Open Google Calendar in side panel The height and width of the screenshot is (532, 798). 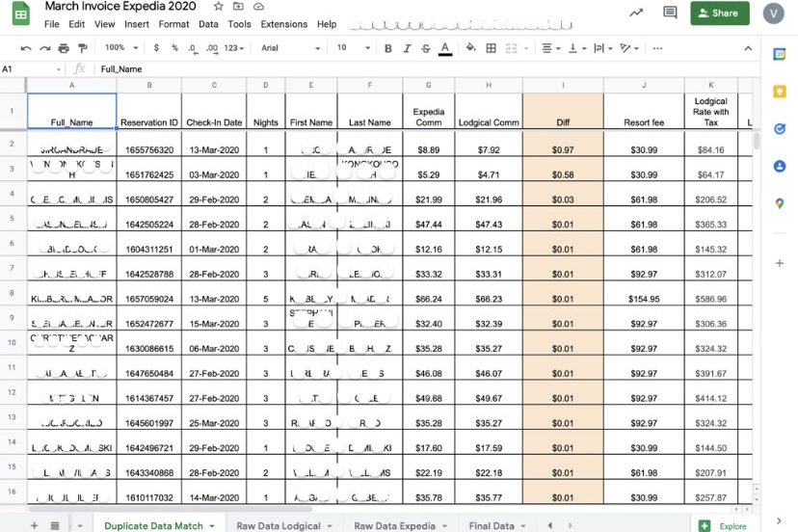click(779, 54)
